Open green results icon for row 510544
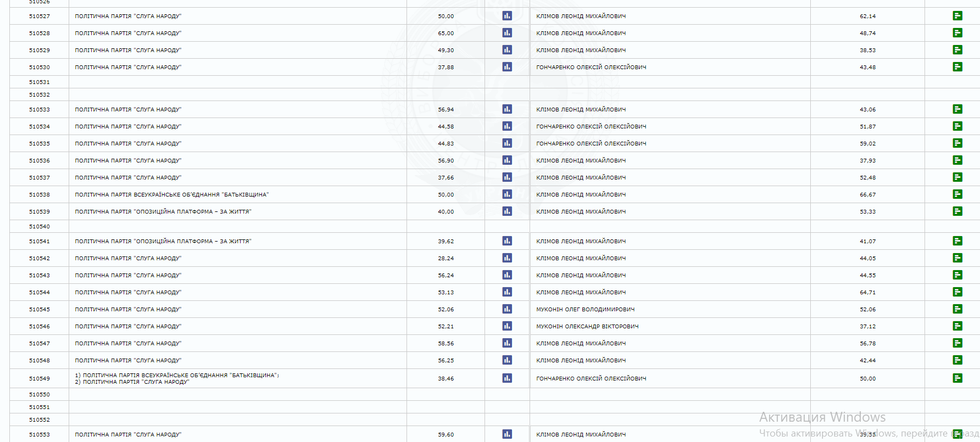Image resolution: width=980 pixels, height=442 pixels. click(957, 292)
